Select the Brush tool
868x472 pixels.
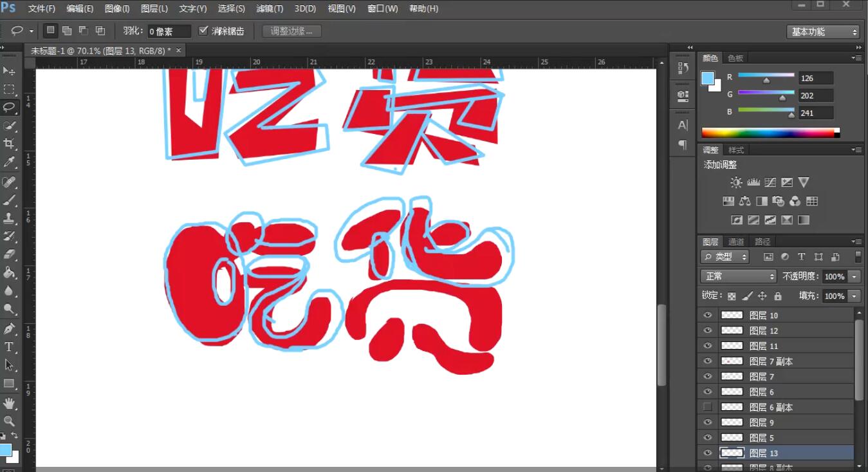pos(9,200)
